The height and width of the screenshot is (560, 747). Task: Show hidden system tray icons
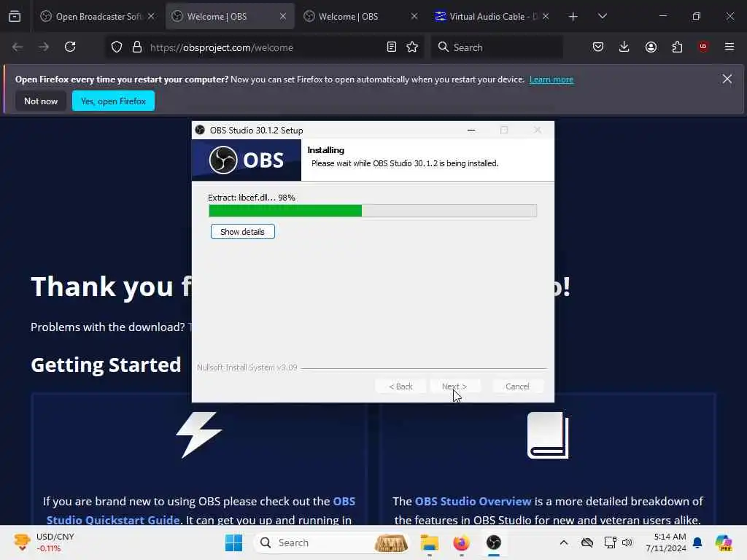tap(564, 542)
